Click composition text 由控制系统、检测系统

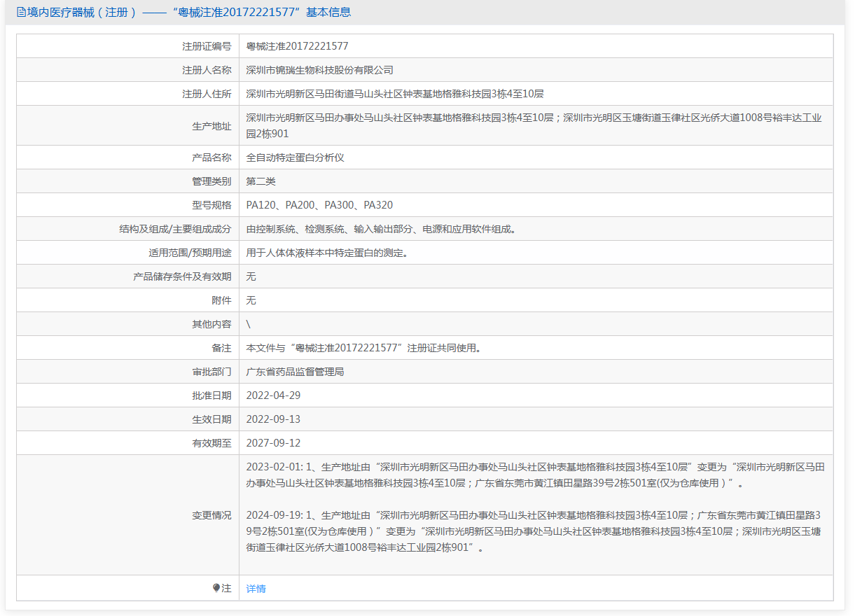[x=381, y=229]
